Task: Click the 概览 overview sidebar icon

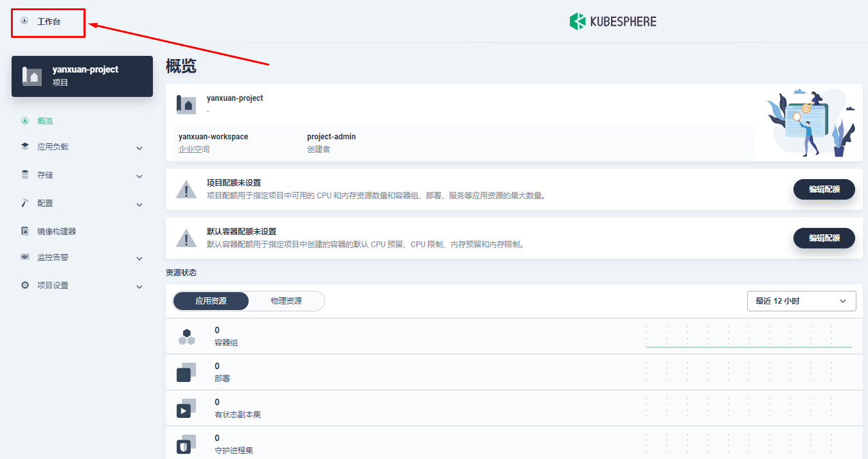Action: point(25,120)
